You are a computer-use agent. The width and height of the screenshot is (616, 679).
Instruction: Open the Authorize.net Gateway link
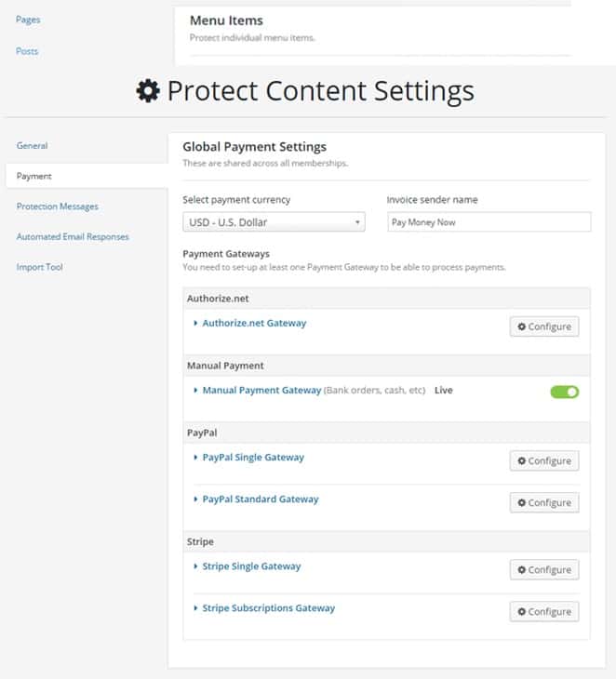254,323
